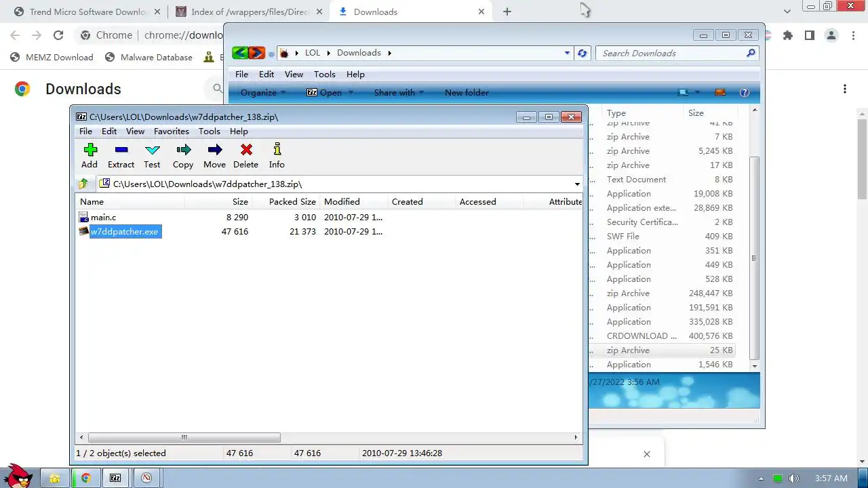Viewport: 868px width, 488px height.
Task: Click the search magnifier in Explorer search box
Action: click(x=751, y=53)
